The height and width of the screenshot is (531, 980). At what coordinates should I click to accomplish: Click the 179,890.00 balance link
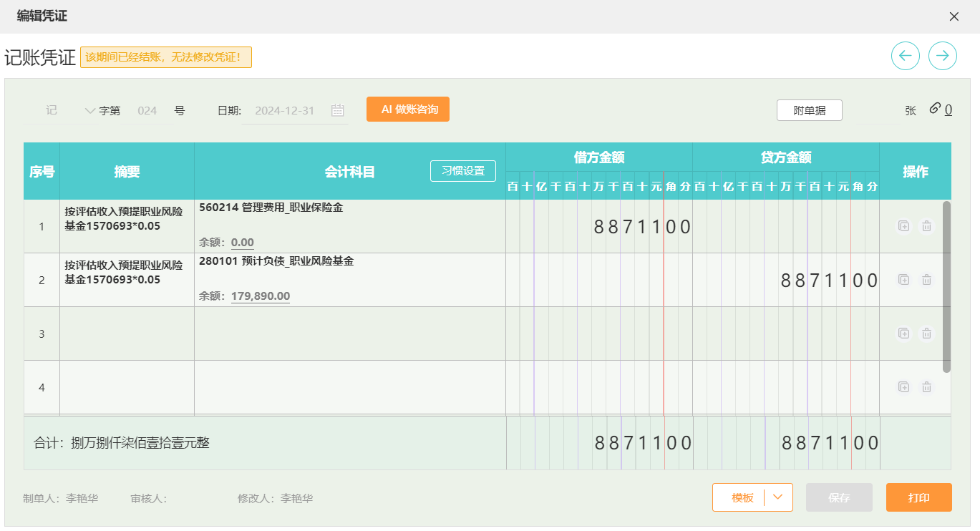coord(261,296)
